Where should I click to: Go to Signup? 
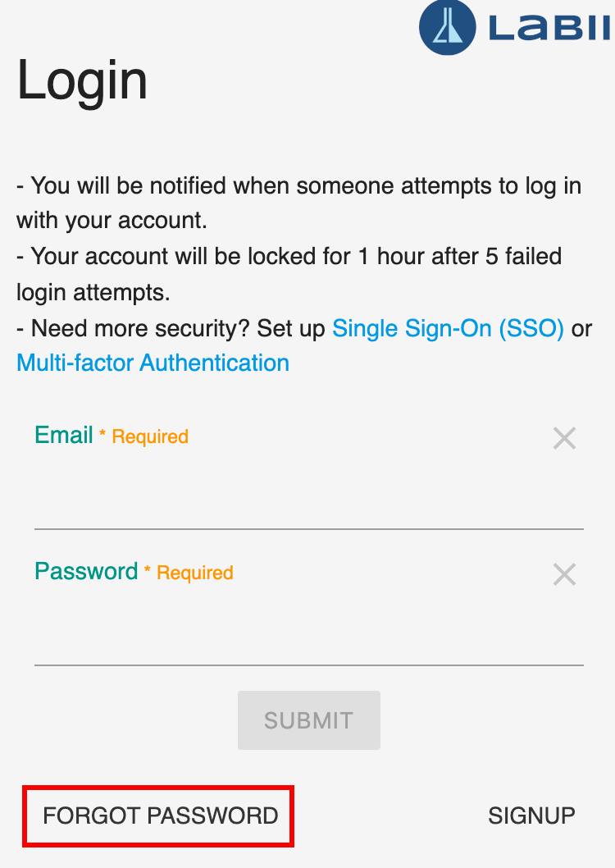click(531, 816)
